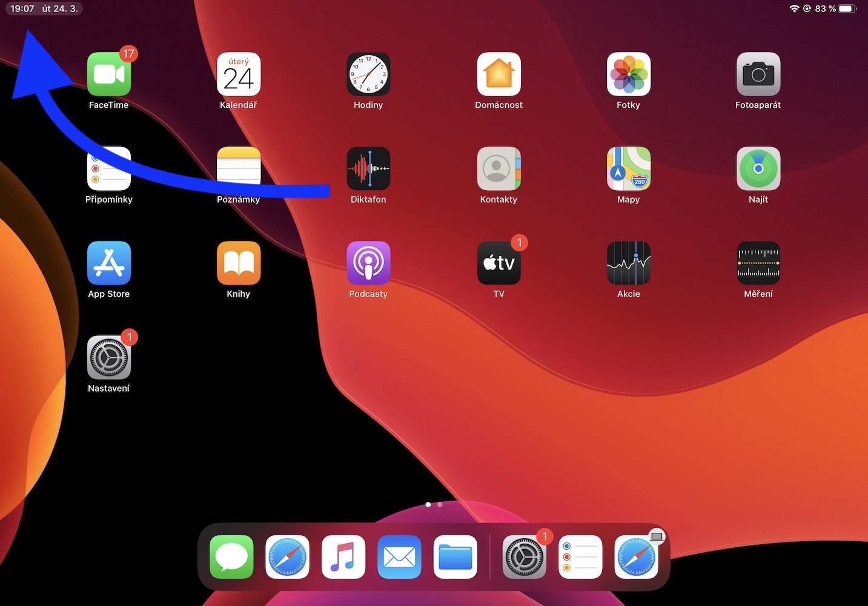Screen dimensions: 868x606
Task: Open the App Store
Action: 109,263
